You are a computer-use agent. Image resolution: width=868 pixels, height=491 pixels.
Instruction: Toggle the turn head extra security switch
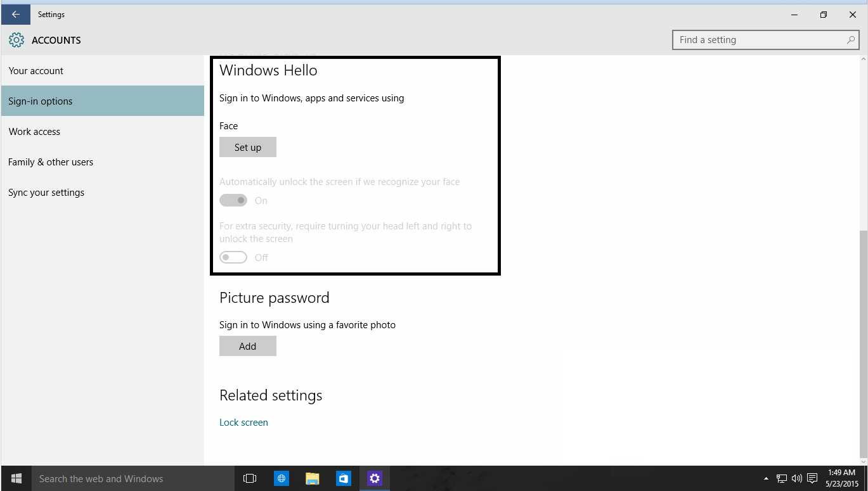(233, 258)
